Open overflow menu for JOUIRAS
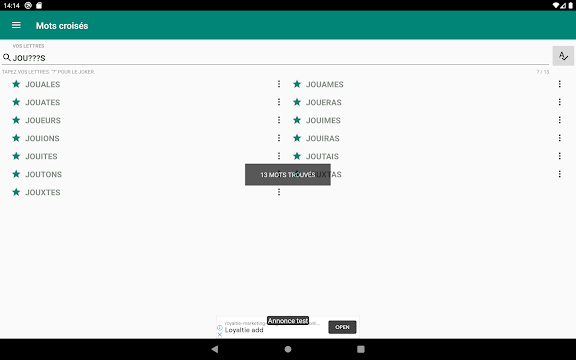 (559, 138)
